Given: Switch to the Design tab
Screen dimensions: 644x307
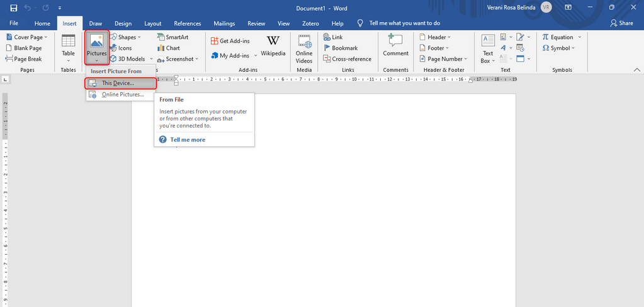Looking at the screenshot, I should pyautogui.click(x=123, y=23).
